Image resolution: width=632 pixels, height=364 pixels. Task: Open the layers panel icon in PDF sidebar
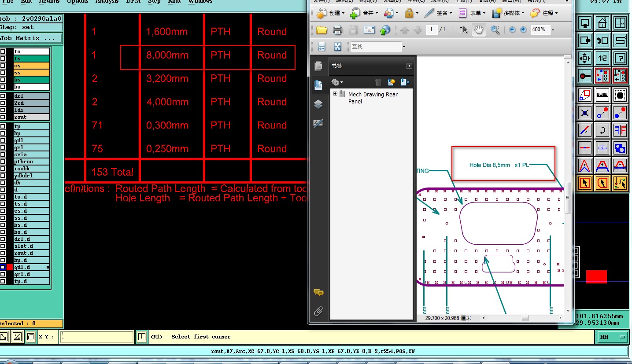[x=318, y=104]
